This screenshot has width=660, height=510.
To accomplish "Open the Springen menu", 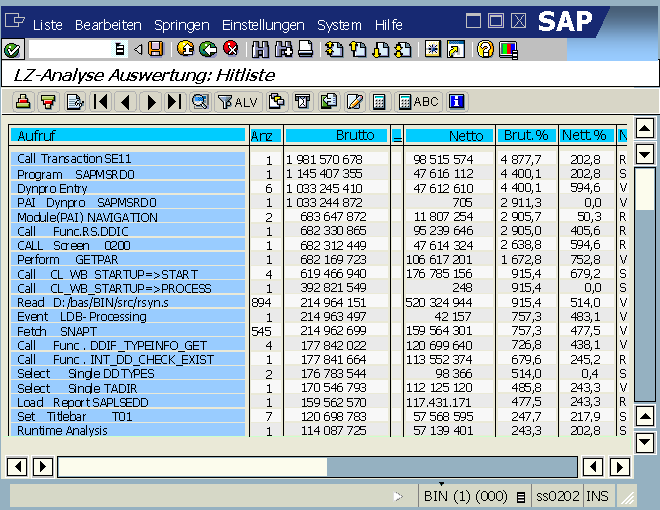I will (182, 25).
